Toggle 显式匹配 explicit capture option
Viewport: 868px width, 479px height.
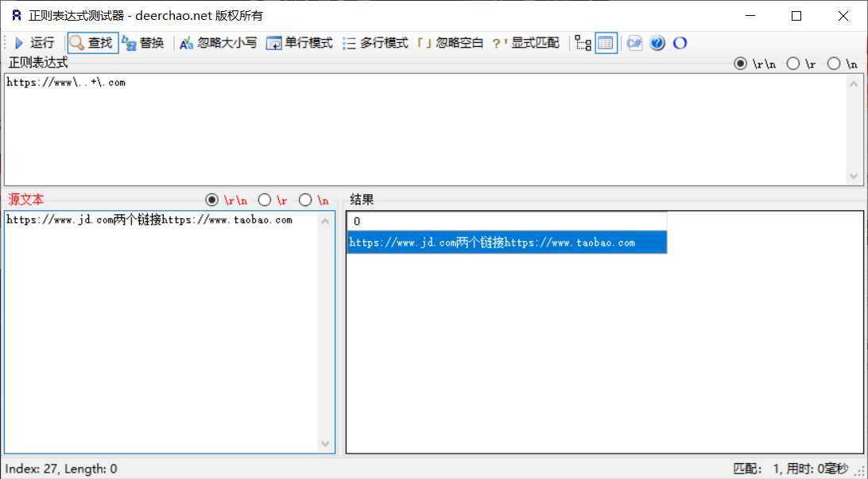[526, 43]
